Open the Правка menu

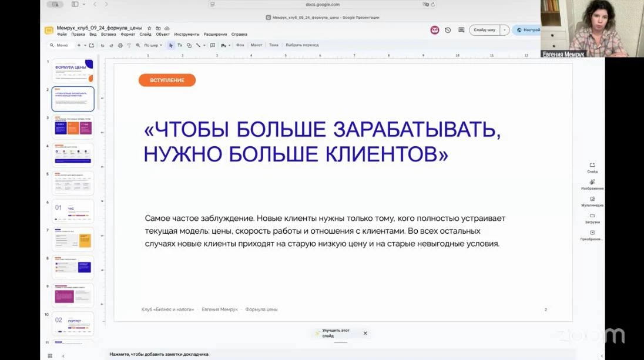[x=78, y=35]
